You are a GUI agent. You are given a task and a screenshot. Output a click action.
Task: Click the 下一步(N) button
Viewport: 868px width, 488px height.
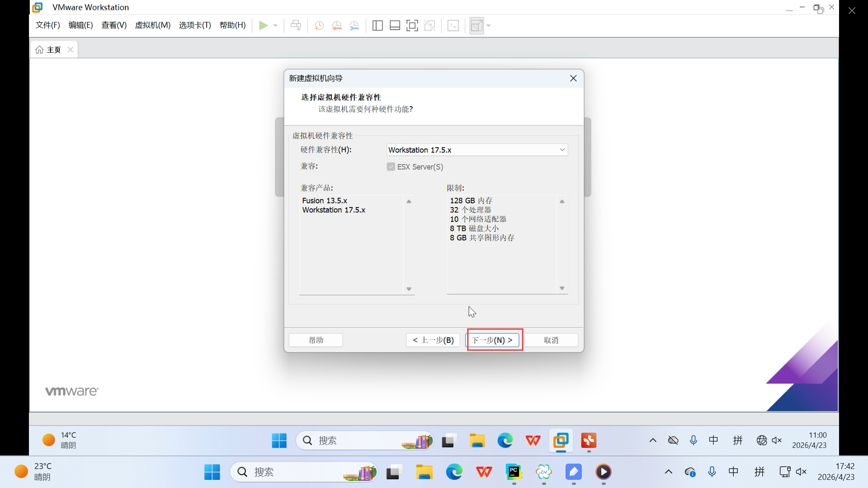(492, 340)
